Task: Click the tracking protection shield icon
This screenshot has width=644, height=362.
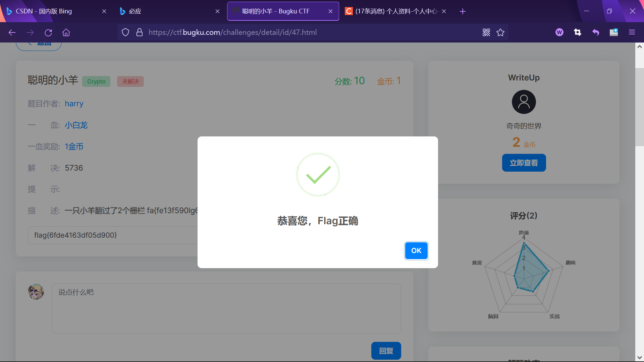Action: (x=125, y=33)
